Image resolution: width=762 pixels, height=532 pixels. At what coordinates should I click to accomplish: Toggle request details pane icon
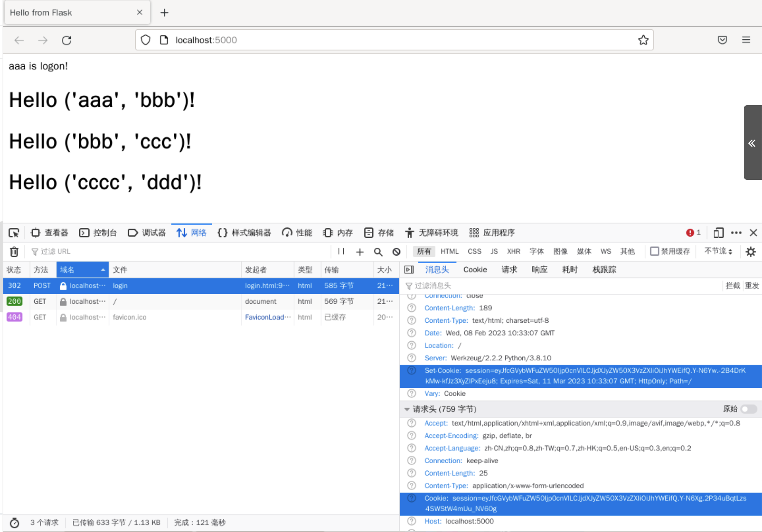(409, 270)
